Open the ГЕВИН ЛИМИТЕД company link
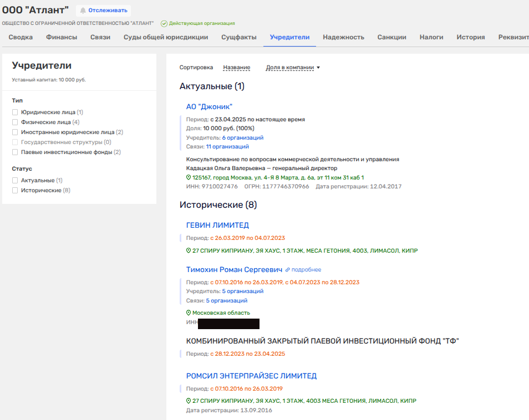The width and height of the screenshot is (529, 420). 217,225
